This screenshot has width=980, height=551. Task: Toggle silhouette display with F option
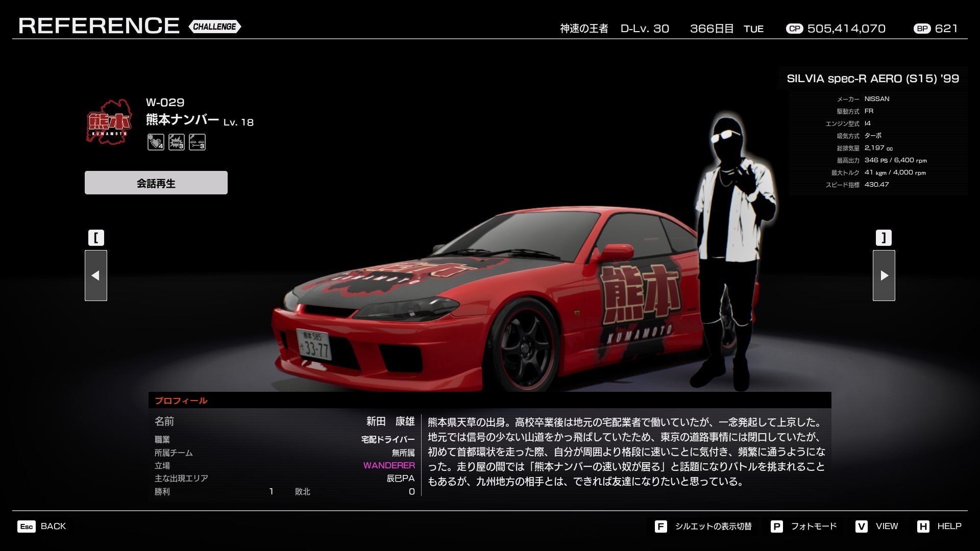tap(703, 526)
